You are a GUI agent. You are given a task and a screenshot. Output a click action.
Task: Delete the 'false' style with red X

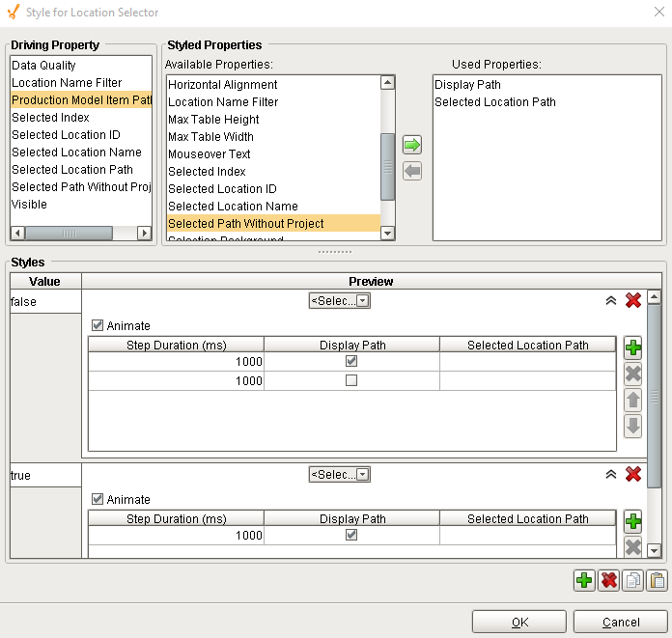633,300
